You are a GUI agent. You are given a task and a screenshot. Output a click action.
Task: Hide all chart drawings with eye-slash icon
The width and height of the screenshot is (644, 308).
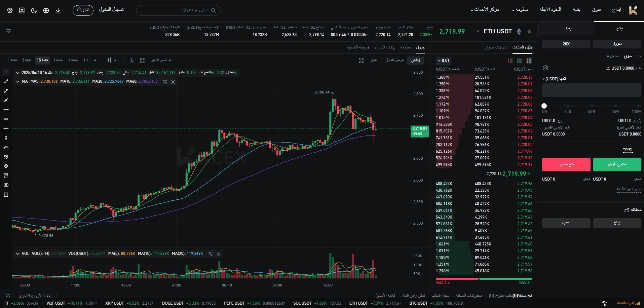(x=6, y=185)
